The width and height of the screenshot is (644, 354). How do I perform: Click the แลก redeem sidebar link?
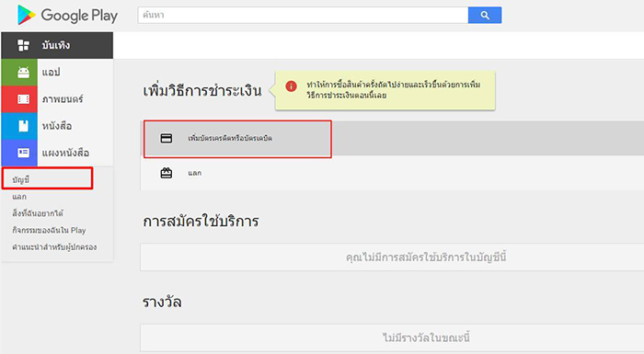click(19, 197)
